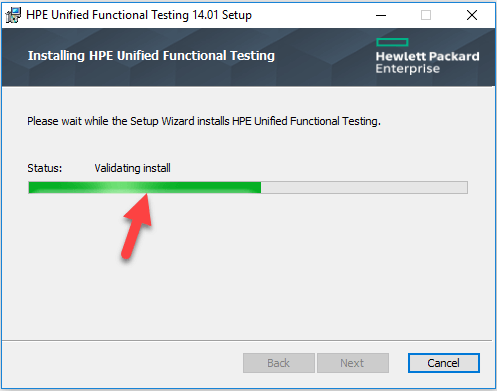Click the 'Status:' label
497x391 pixels.
click(45, 168)
